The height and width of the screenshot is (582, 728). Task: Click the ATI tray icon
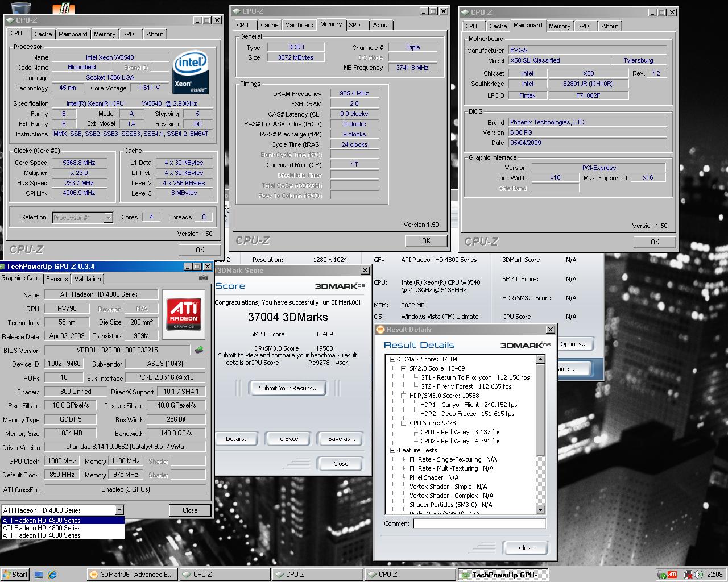(672, 575)
